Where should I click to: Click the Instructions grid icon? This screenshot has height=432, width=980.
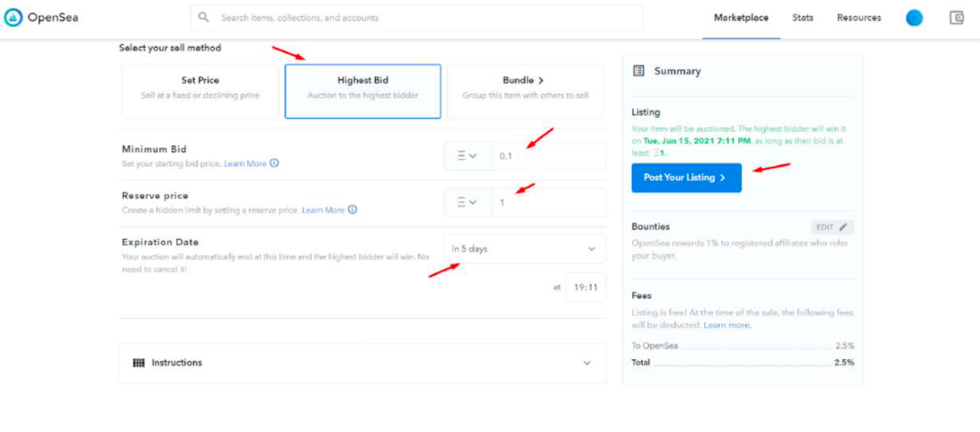[138, 363]
